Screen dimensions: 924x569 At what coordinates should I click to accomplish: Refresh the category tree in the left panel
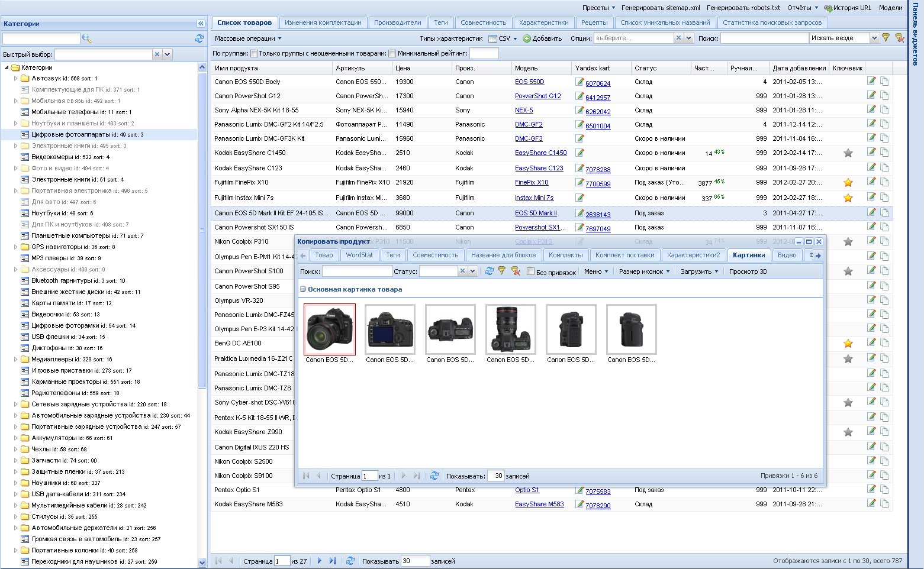click(x=199, y=38)
